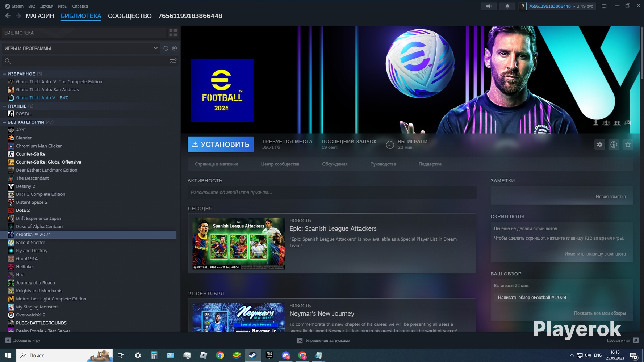This screenshot has height=362, width=644.
Task: Open advanced filter settings icon
Action: coord(173,61)
